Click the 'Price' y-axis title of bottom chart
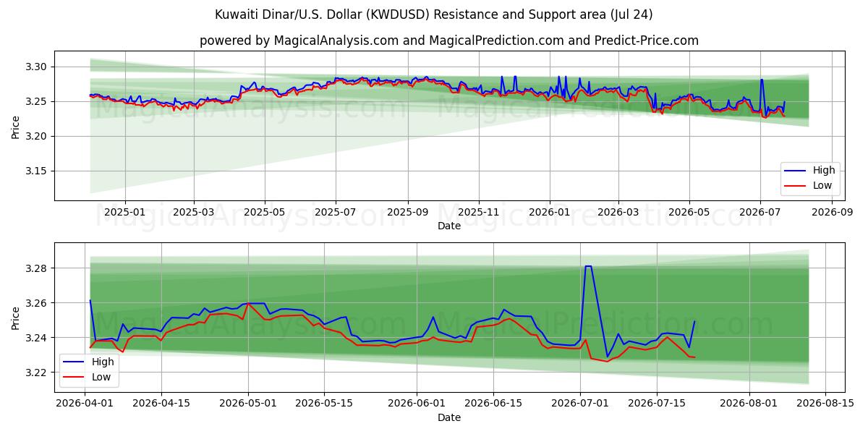Viewport: 868px width, 434px height. (16, 317)
